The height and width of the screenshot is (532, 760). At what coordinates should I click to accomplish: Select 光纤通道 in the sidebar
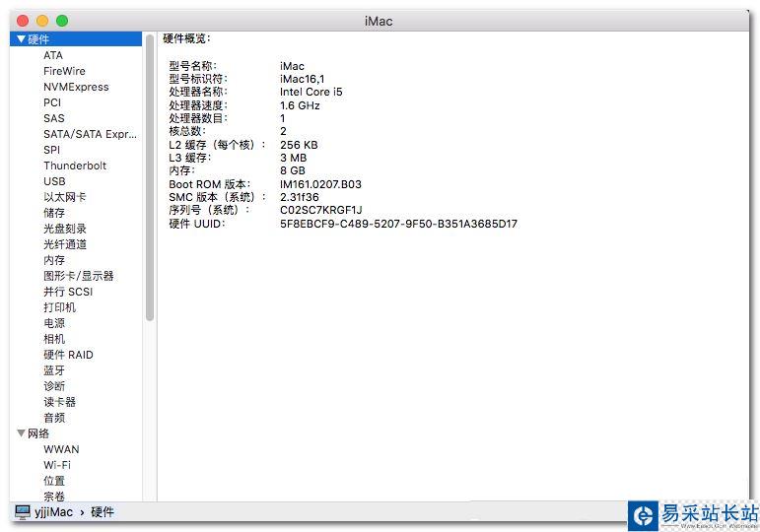pos(64,244)
